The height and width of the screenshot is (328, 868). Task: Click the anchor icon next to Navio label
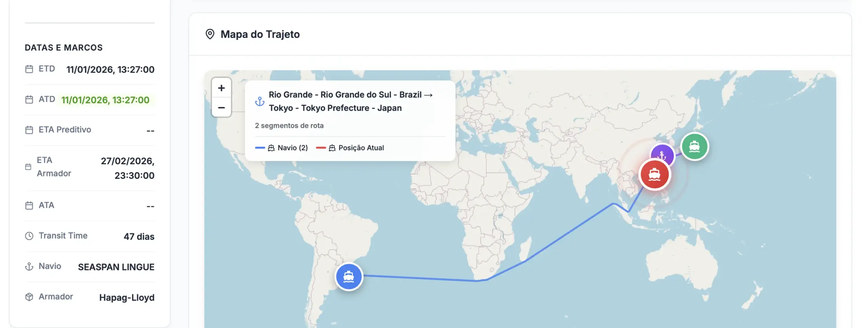(x=29, y=267)
